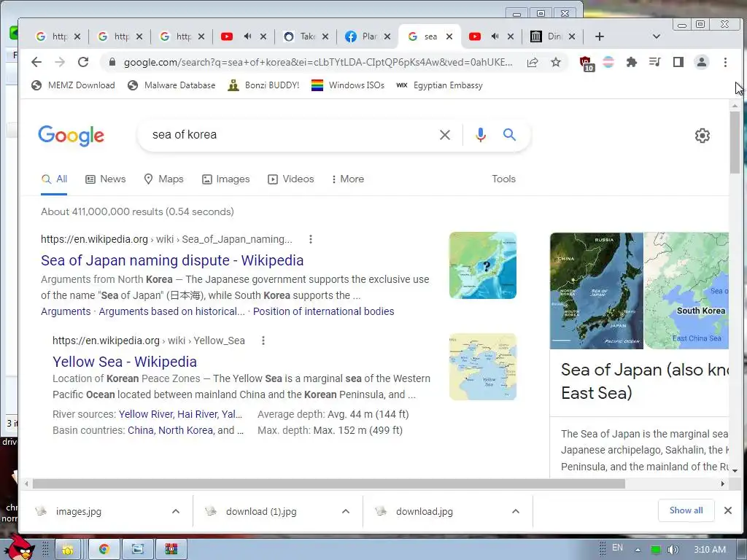Viewport: 747px width, 560px height.
Task: Open the Egyptian Embassy bookmark
Action: click(x=439, y=85)
